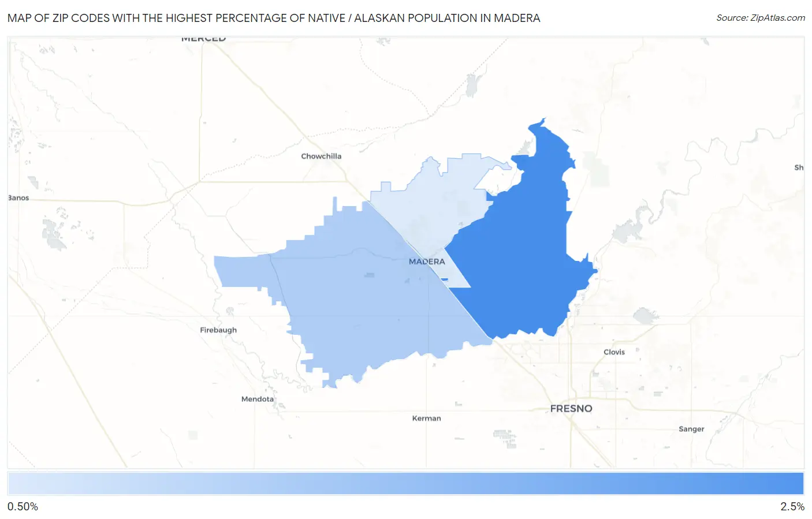
Task: Click the Sanger label on map
Action: click(x=691, y=429)
